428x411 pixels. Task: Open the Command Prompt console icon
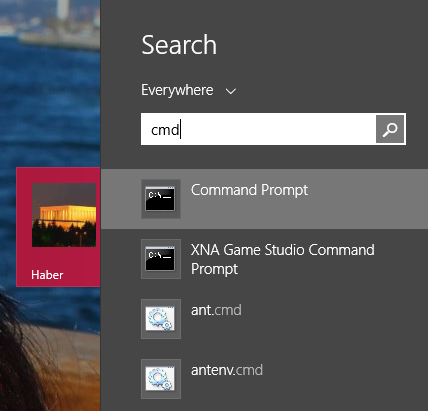[161, 199]
